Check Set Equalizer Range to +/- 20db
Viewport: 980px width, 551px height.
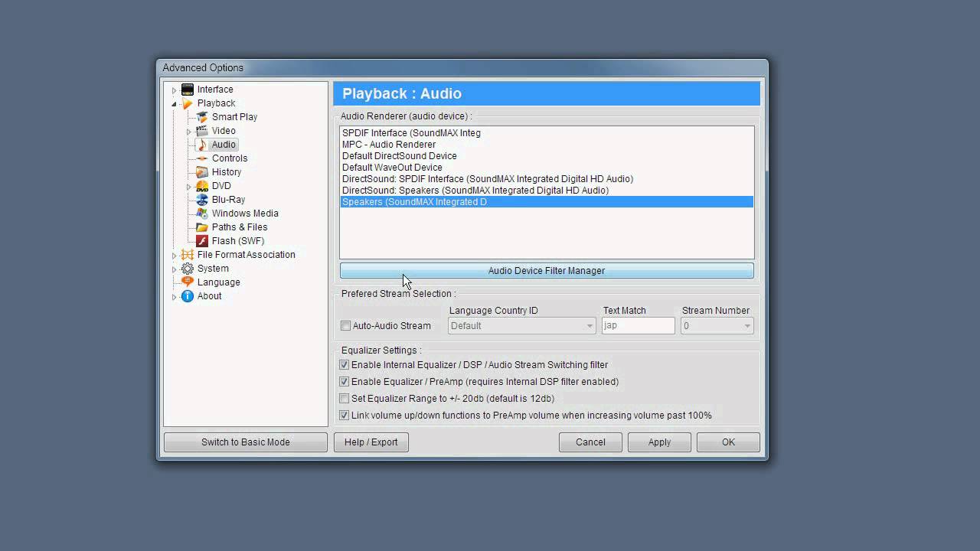tap(345, 399)
